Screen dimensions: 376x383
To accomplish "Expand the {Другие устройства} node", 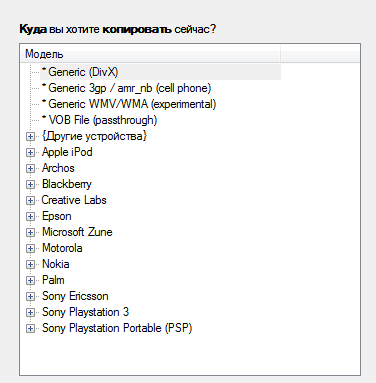I will point(30,136).
